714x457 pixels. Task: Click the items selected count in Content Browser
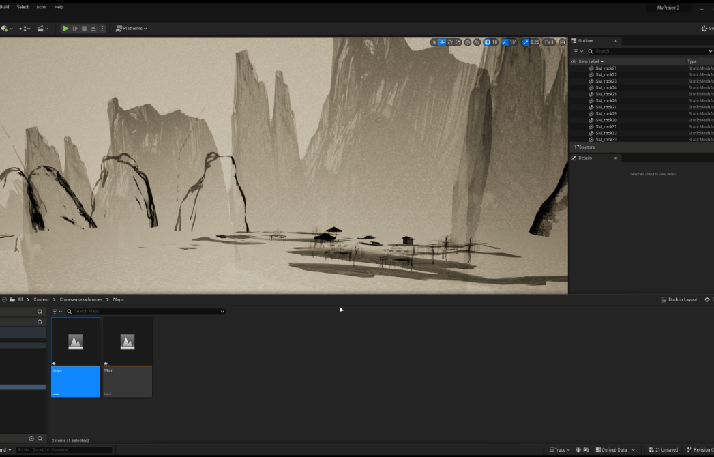click(71, 441)
